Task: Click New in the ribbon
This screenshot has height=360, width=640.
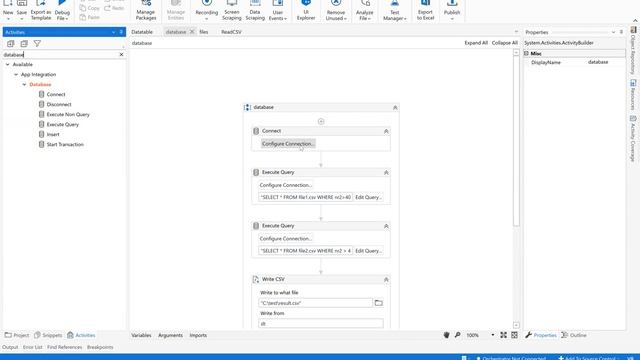Action: 8,11
